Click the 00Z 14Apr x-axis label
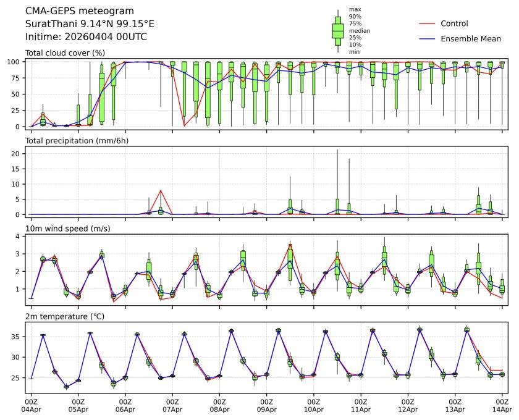Viewport: 519px width, 420px height. point(502,405)
